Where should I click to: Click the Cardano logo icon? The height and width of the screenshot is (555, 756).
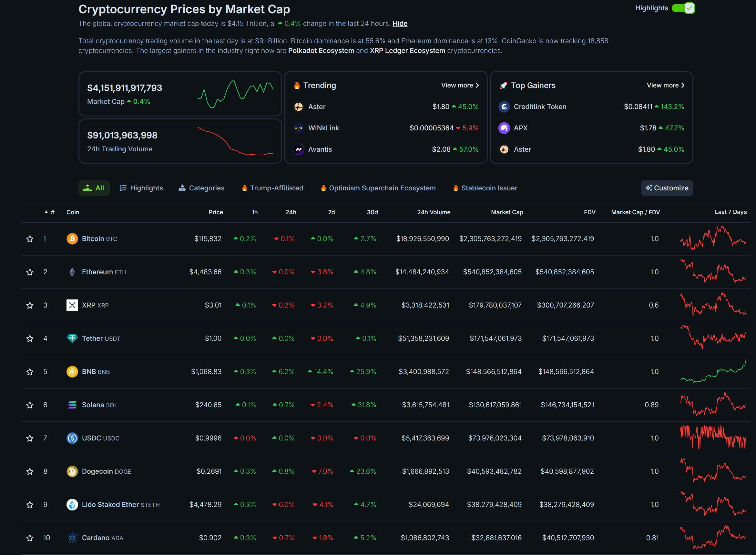coord(72,538)
